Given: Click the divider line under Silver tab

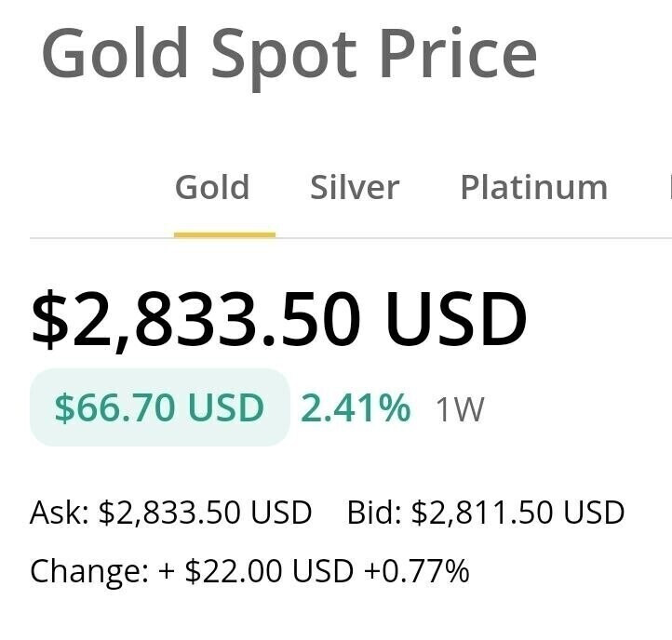Looking at the screenshot, I should pyautogui.click(x=355, y=238).
